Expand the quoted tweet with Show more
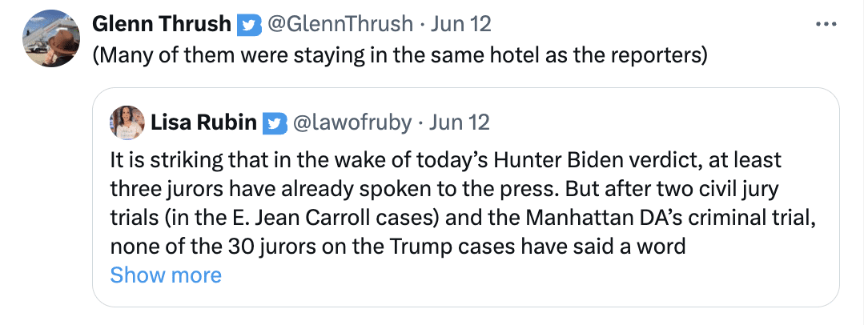This screenshot has width=868, height=325. click(x=166, y=275)
